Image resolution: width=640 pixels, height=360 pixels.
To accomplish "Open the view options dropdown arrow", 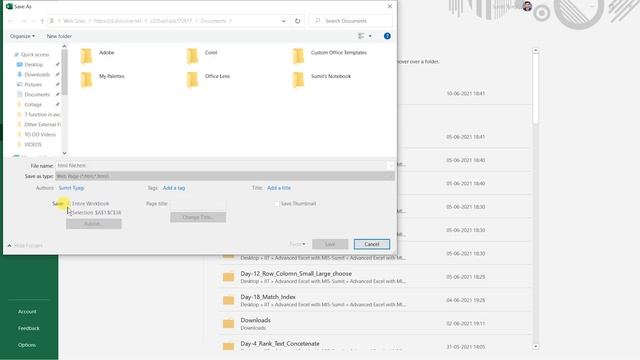I will (x=370, y=36).
